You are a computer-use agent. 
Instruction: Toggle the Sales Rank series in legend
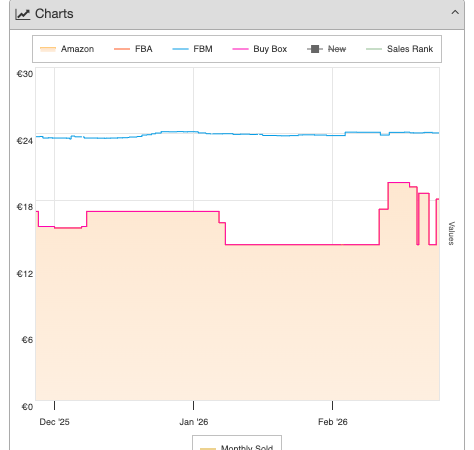click(x=399, y=49)
